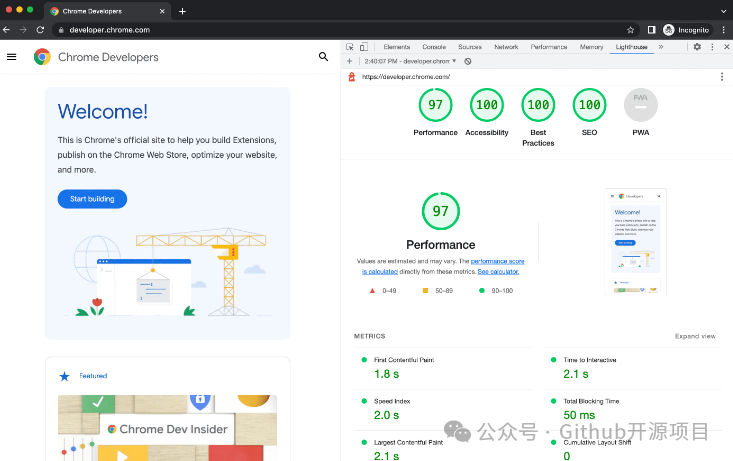Open the Lighthouse report selector dropdown

pyautogui.click(x=410, y=61)
